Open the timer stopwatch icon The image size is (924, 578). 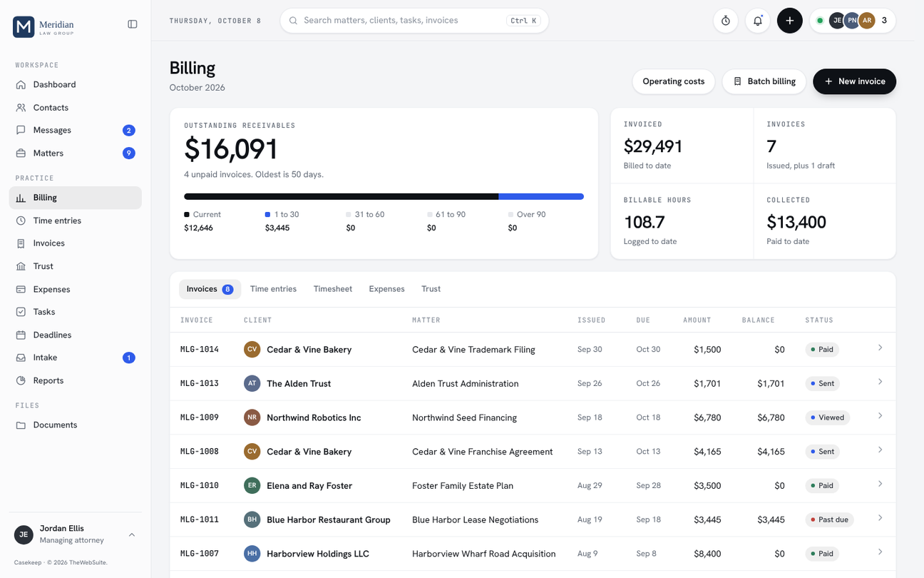click(726, 21)
